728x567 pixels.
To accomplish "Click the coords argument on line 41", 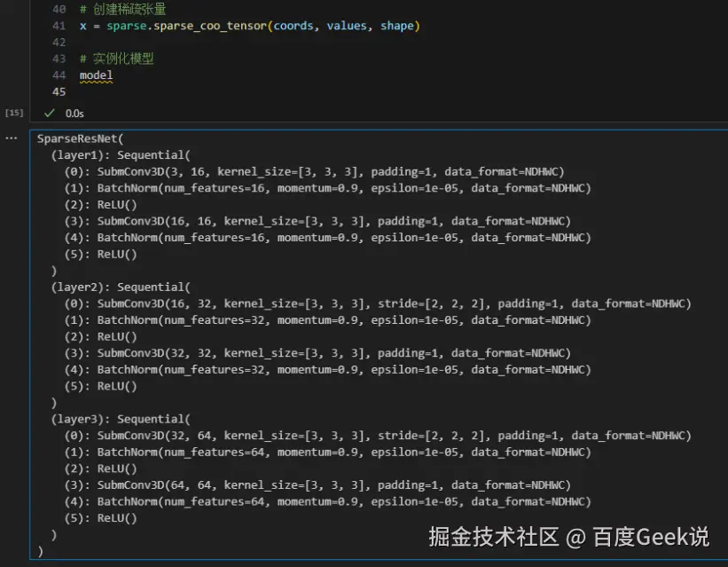I will pyautogui.click(x=293, y=26).
